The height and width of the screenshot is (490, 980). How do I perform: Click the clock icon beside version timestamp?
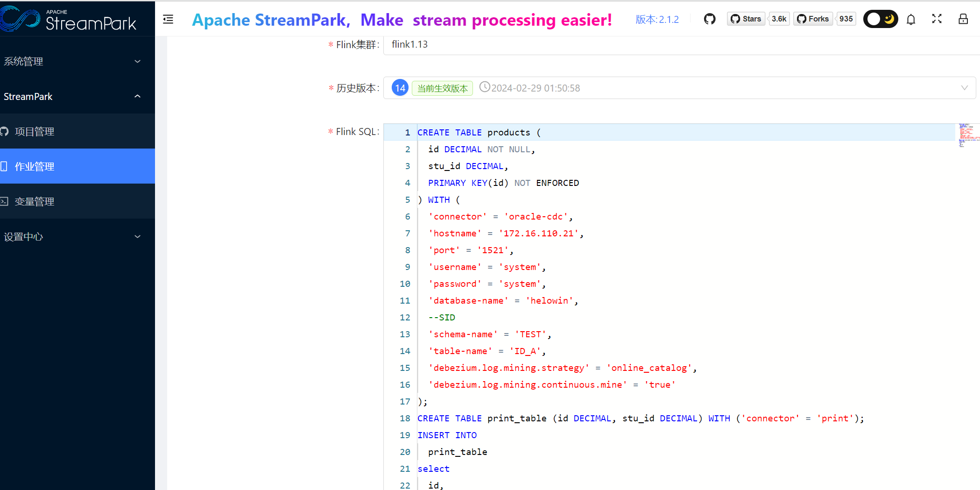click(485, 87)
